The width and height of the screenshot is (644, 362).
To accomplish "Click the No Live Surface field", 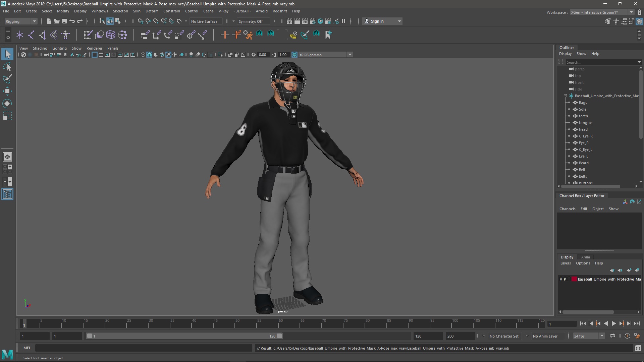I will click(x=205, y=21).
